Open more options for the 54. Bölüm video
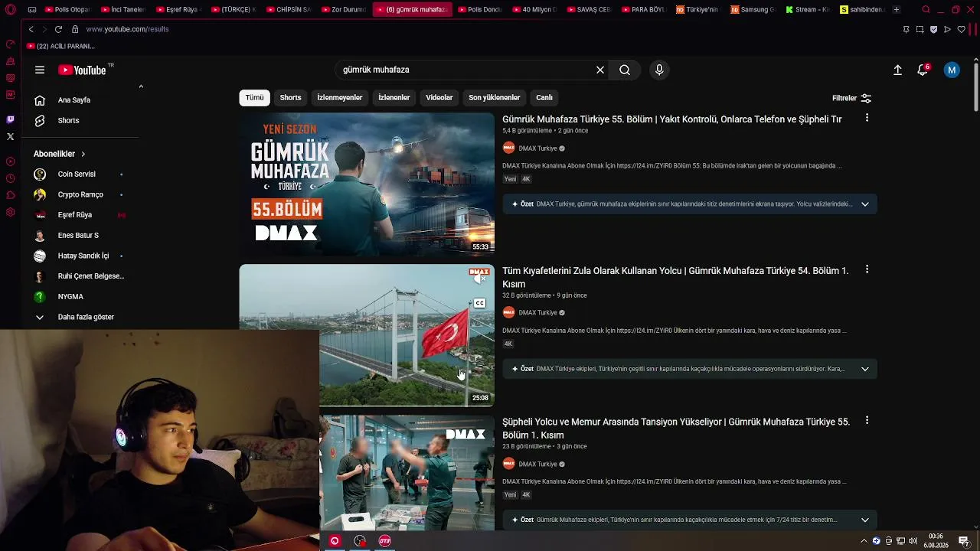 (867, 269)
